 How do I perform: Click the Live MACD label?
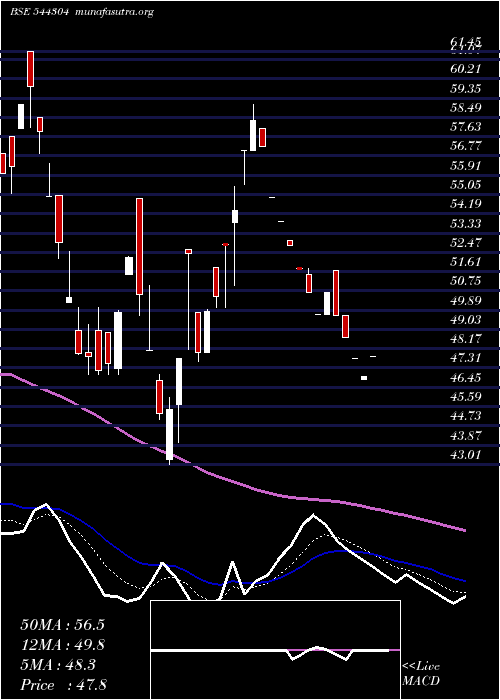421,674
